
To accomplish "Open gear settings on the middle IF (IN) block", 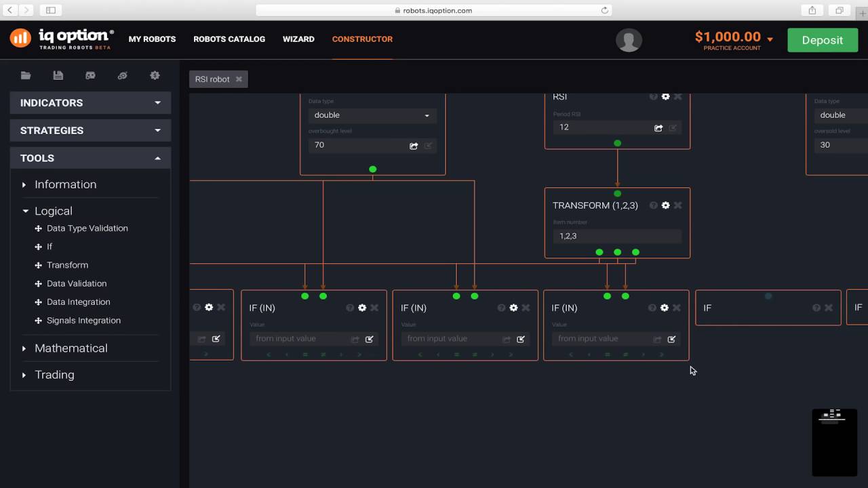I will point(513,308).
